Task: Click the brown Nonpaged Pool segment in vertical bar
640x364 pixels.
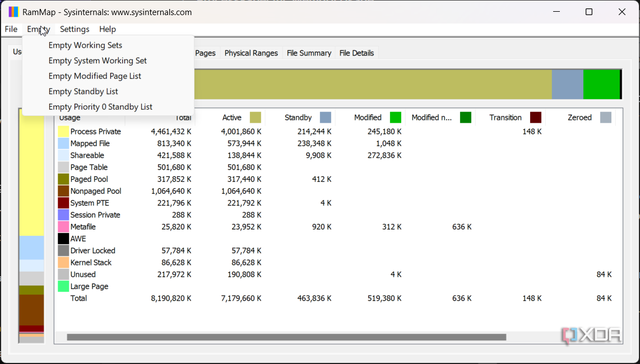Action: pyautogui.click(x=31, y=310)
